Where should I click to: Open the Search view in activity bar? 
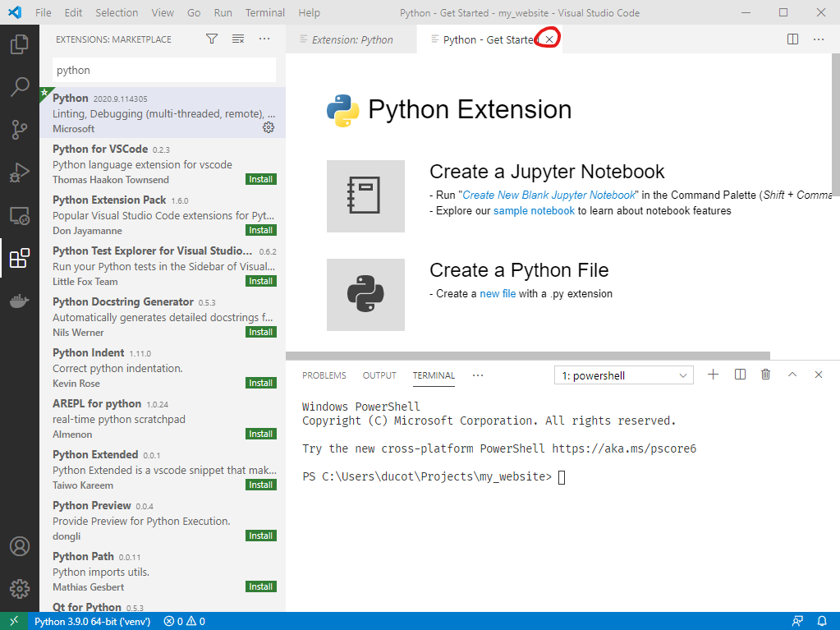tap(20, 86)
